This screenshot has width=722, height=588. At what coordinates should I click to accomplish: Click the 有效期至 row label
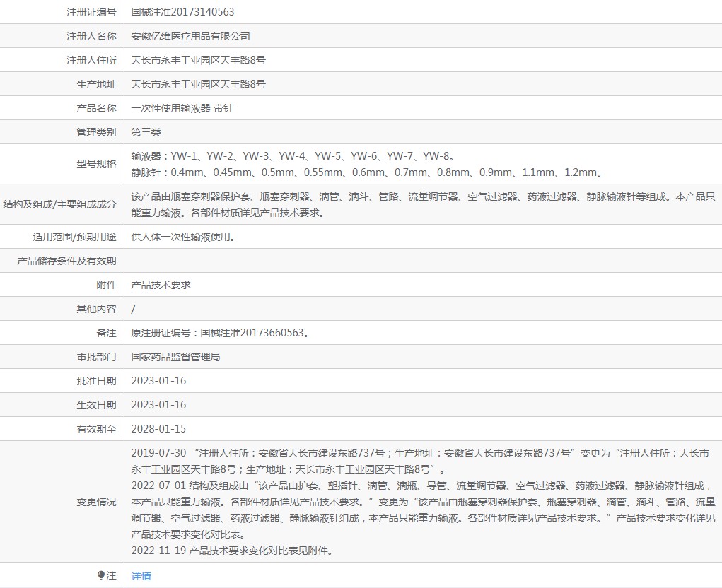[96, 429]
